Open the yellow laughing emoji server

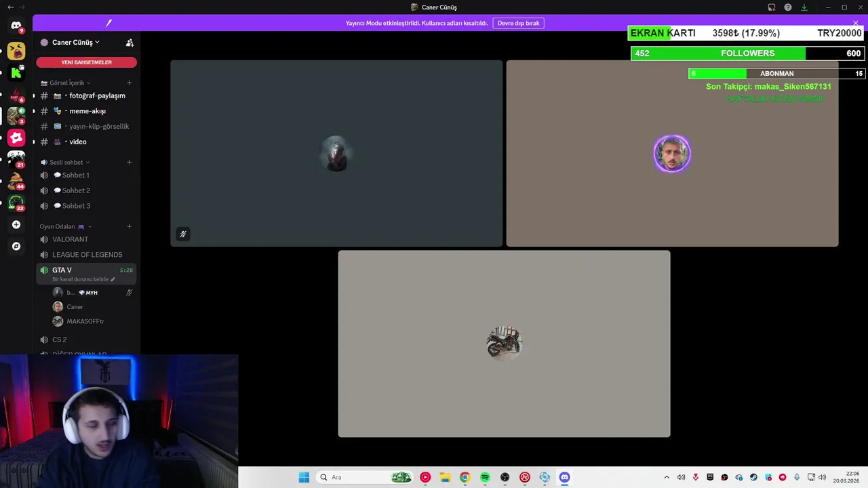(16, 51)
